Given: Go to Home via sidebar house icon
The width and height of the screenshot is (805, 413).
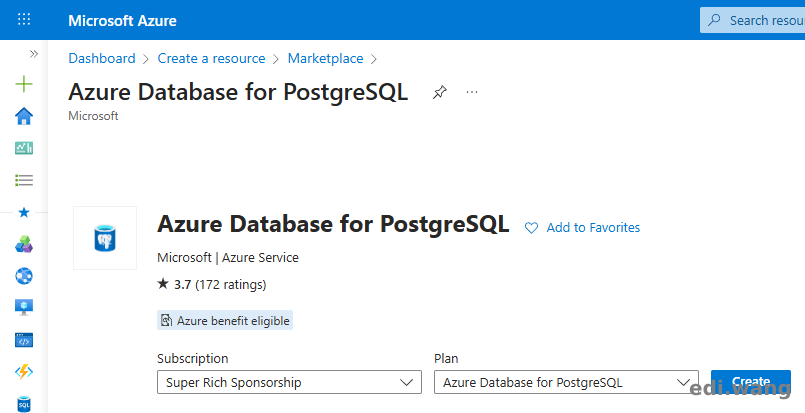Looking at the screenshot, I should click(x=24, y=116).
